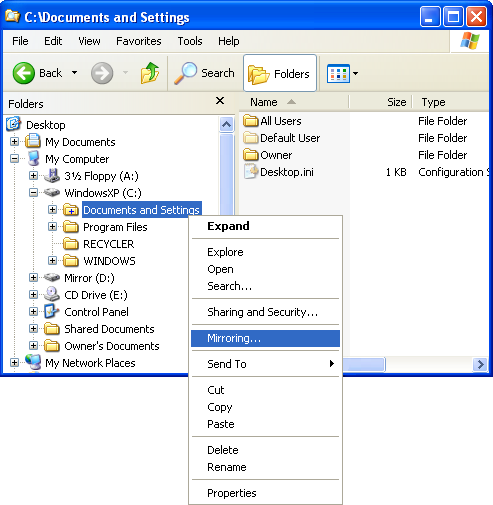Expand the Documents and Settings node
This screenshot has height=505, width=493.
pos(52,209)
